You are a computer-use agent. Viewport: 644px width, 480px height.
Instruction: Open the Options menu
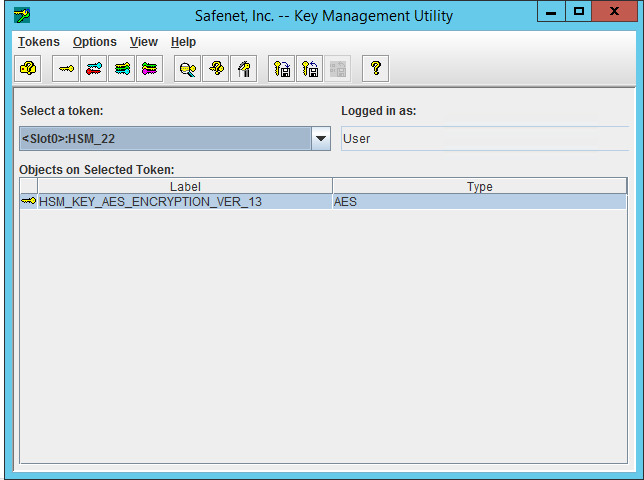tap(95, 42)
